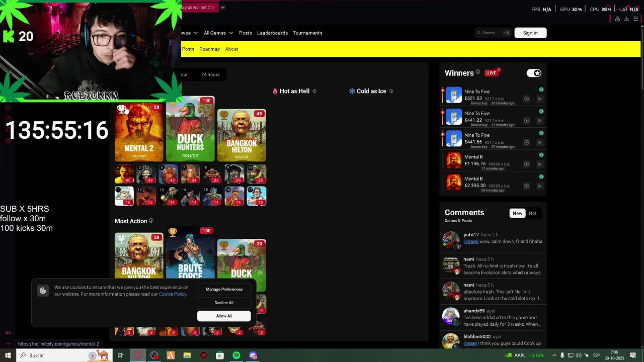Play the €1 196.75 Mental II win

(x=540, y=164)
